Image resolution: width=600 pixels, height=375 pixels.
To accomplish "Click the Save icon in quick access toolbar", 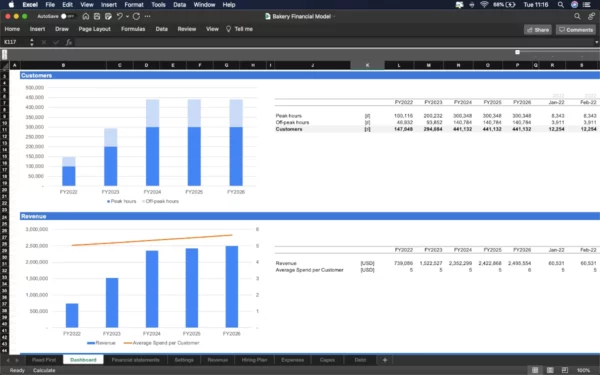I will click(x=97, y=16).
